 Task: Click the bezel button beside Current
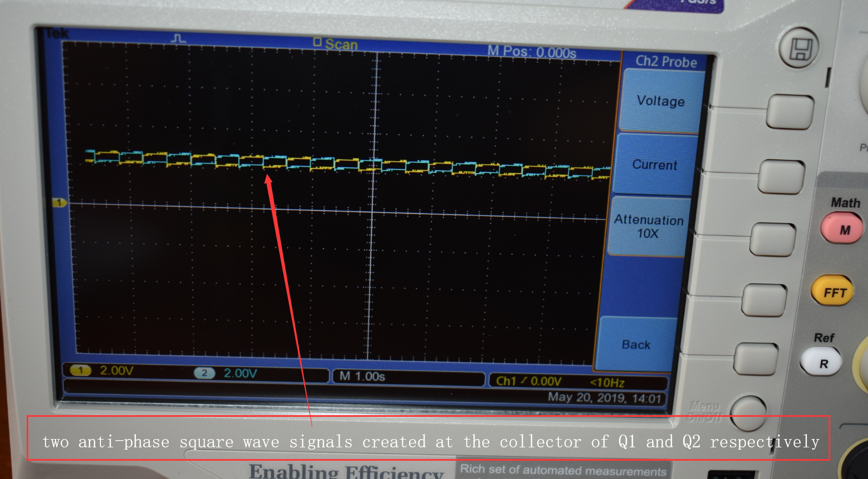tap(781, 177)
